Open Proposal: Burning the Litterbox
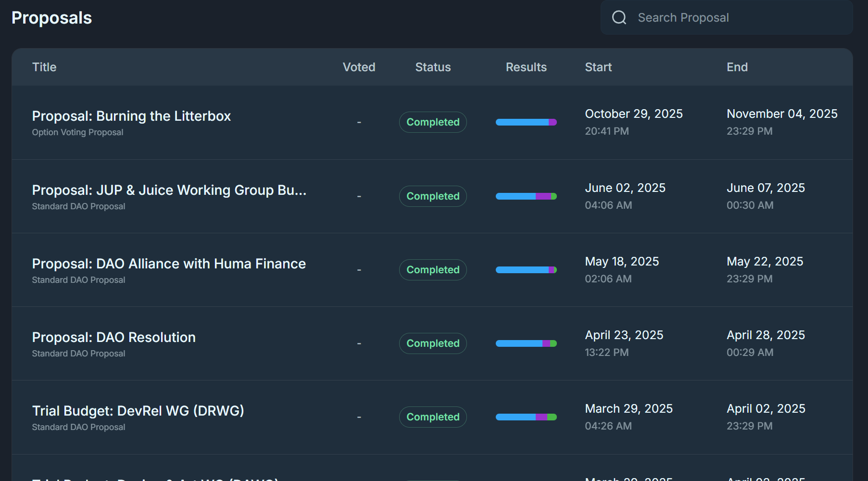The width and height of the screenshot is (868, 481). coord(131,116)
